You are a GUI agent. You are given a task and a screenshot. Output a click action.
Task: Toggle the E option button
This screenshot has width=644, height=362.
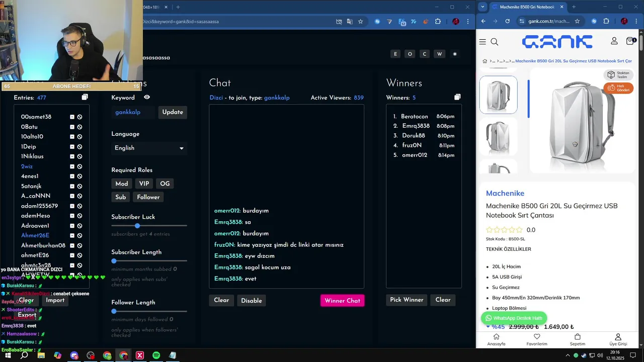pyautogui.click(x=395, y=54)
